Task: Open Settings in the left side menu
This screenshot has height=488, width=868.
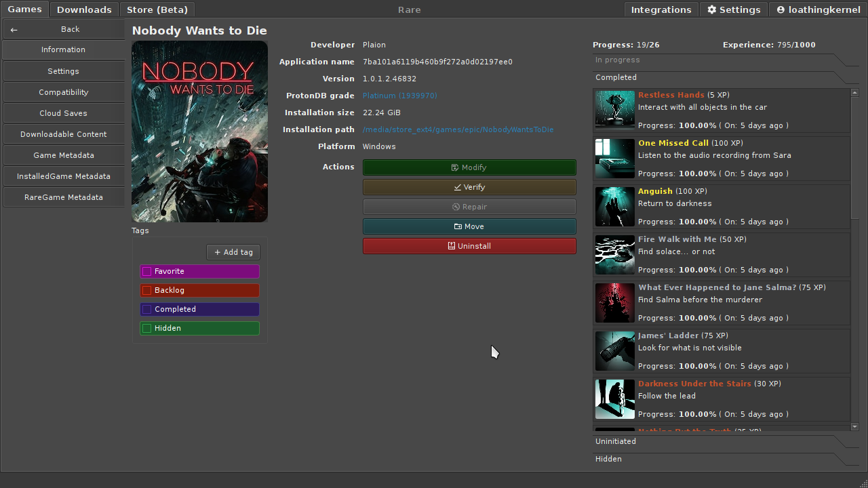Action: [63, 71]
